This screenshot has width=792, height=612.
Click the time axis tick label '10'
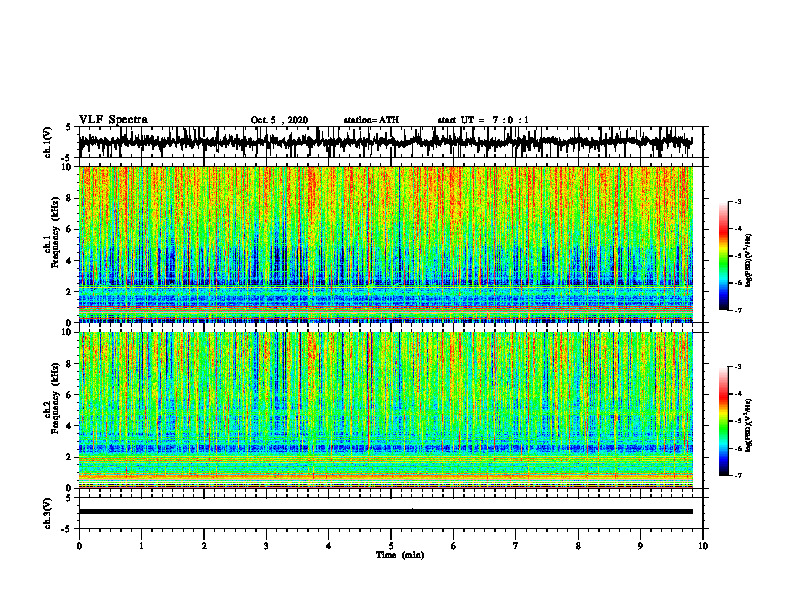coord(703,546)
